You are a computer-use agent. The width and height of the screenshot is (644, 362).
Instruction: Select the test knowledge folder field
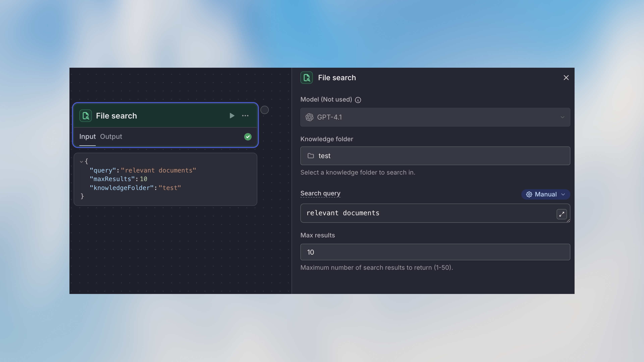(435, 156)
